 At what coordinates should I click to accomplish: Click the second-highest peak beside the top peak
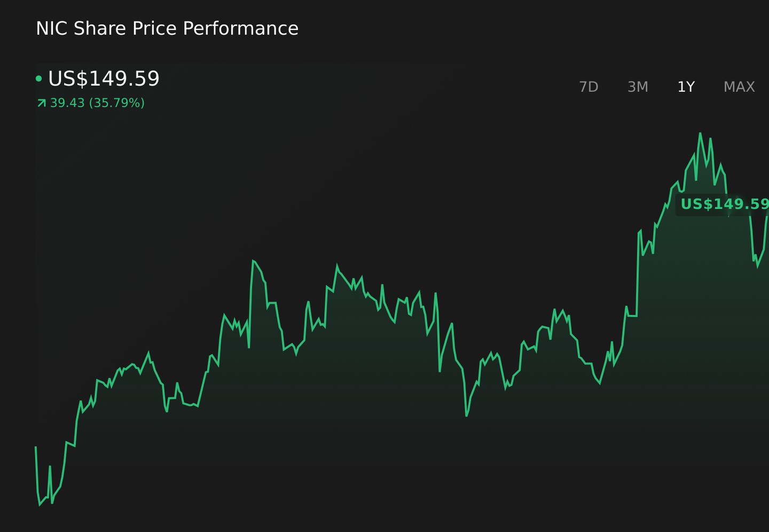pyautogui.click(x=710, y=139)
